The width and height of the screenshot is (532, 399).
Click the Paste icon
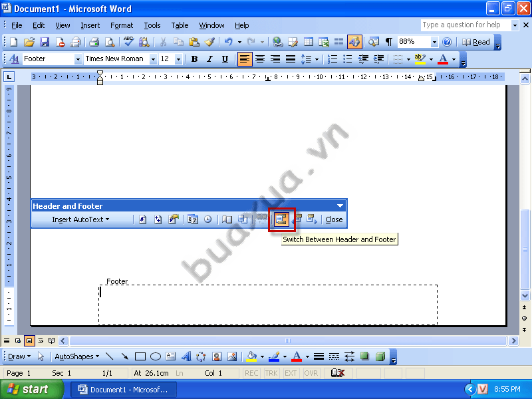[194, 42]
